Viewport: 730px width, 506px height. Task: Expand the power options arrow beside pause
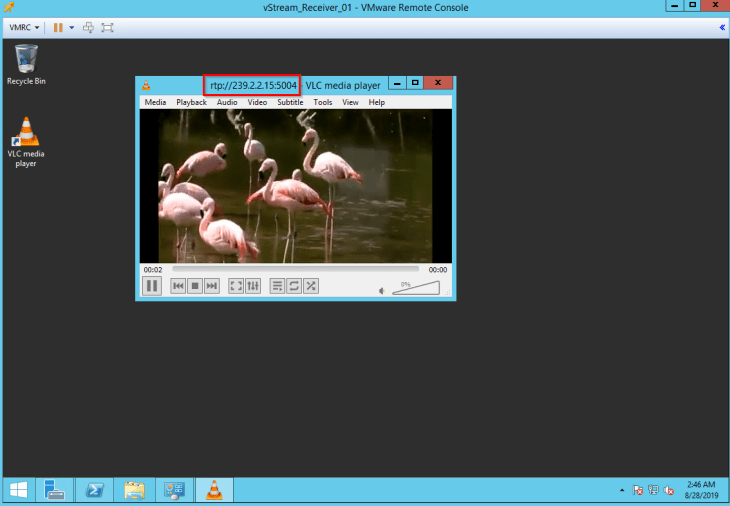click(72, 27)
